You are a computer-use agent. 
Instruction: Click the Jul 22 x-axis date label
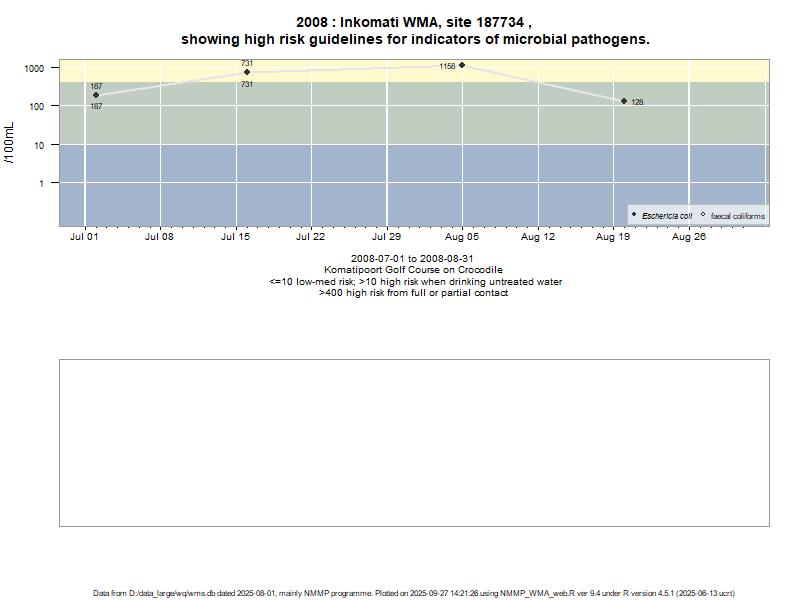(311, 238)
